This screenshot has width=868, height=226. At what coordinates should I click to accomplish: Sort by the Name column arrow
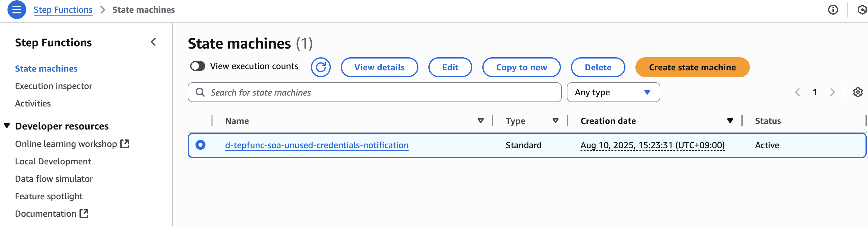(x=480, y=121)
